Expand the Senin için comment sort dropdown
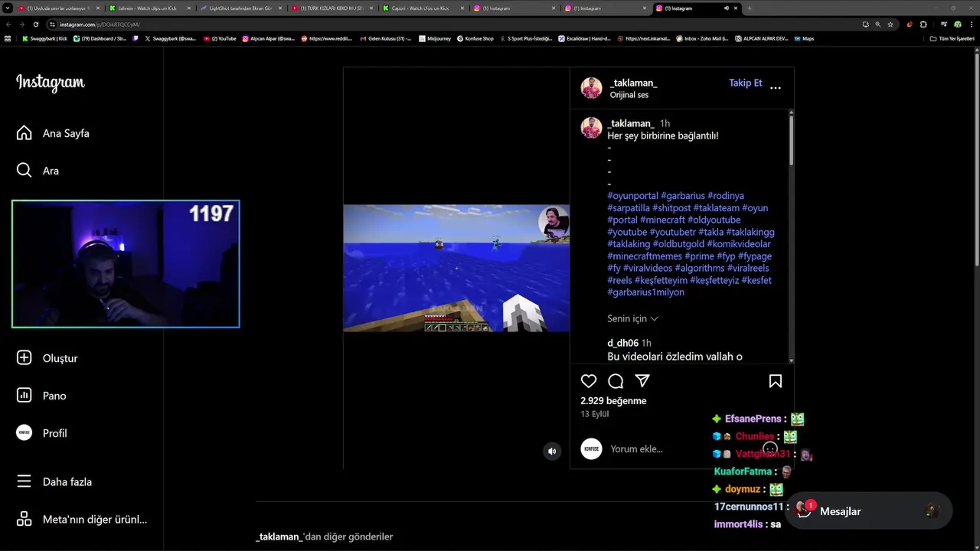Image resolution: width=980 pixels, height=551 pixels. (x=632, y=318)
